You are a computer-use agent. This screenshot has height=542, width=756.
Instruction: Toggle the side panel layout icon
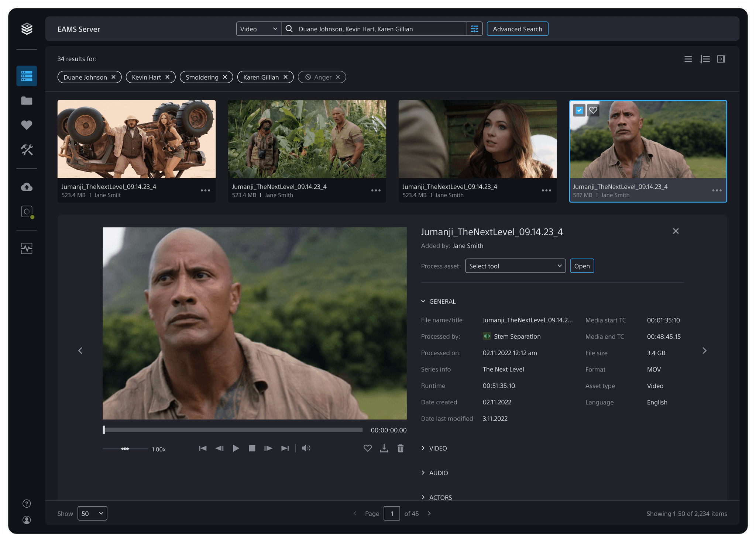721,59
